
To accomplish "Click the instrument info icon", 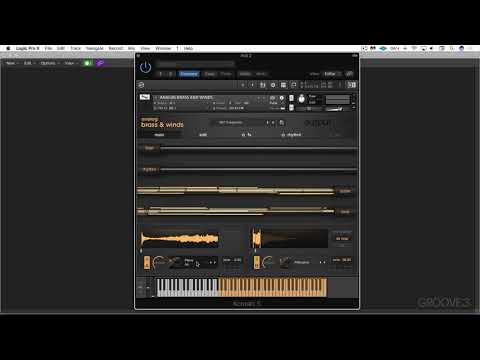I will (x=282, y=98).
